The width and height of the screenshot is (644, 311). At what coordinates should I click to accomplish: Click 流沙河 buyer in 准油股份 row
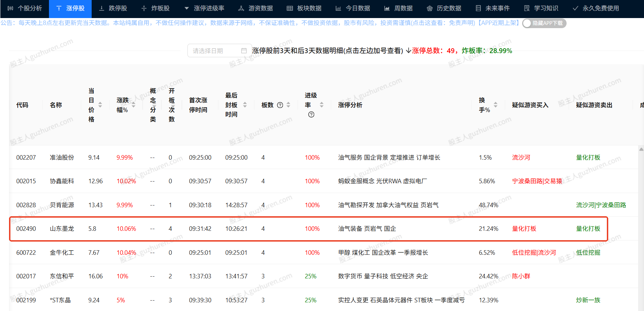point(521,158)
